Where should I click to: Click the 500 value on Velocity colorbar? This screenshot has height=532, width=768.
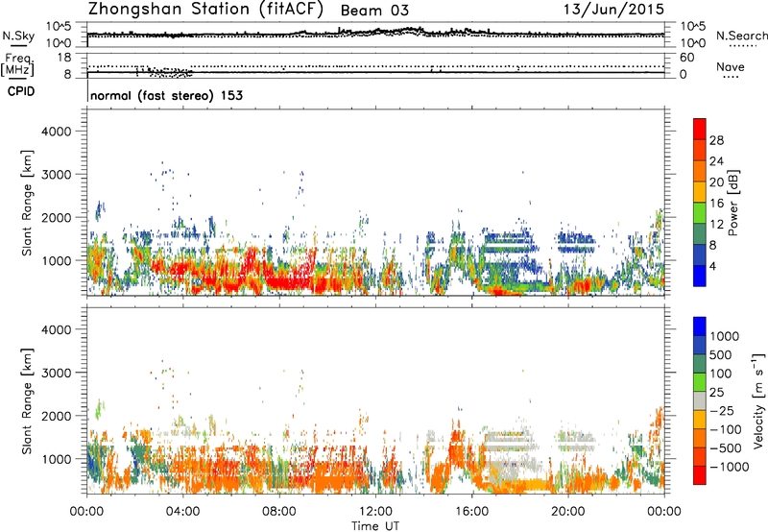click(721, 355)
